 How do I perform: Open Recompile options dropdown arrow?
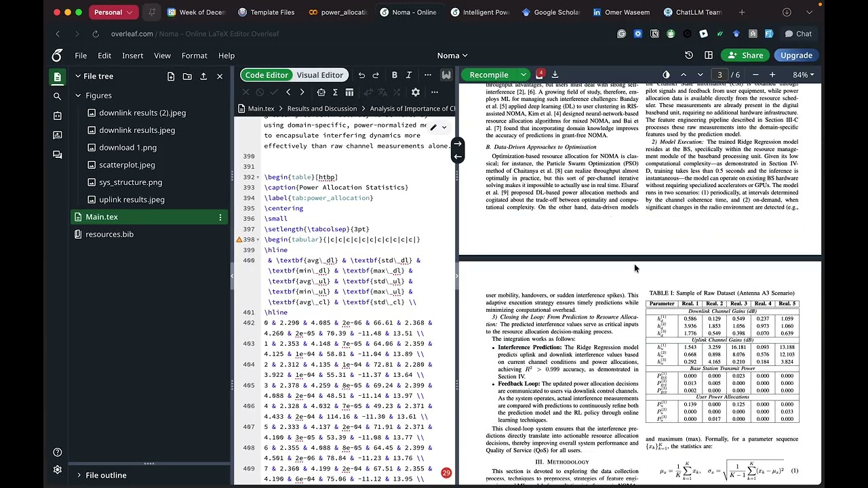pos(524,75)
